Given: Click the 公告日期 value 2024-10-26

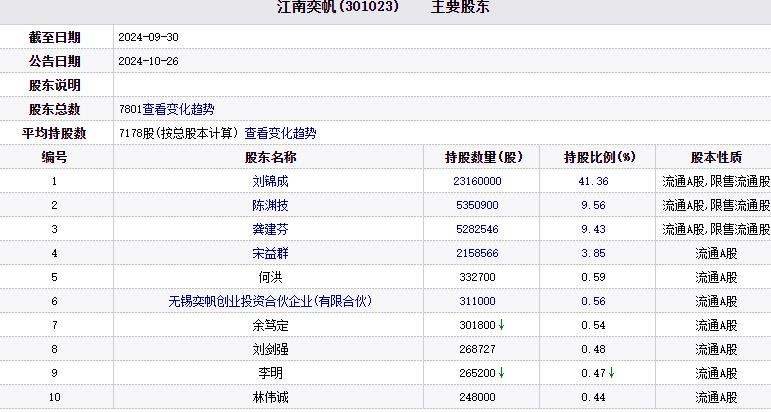Looking at the screenshot, I should point(148,61).
